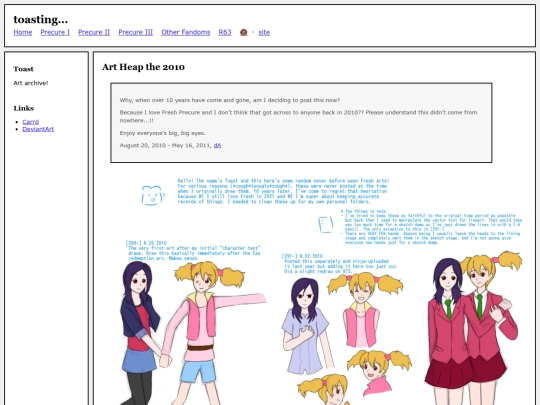Click the Toast sidebar heading

(23, 69)
